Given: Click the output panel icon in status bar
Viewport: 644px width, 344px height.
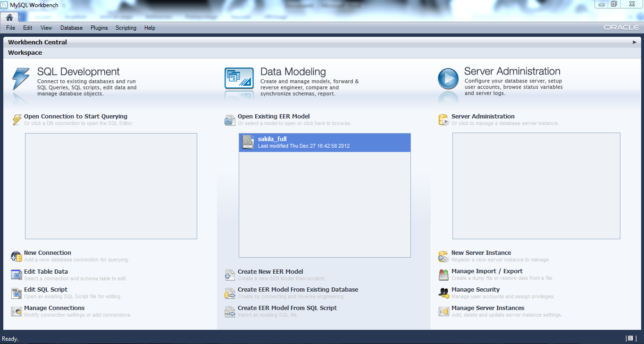Looking at the screenshot, I should click(630, 338).
